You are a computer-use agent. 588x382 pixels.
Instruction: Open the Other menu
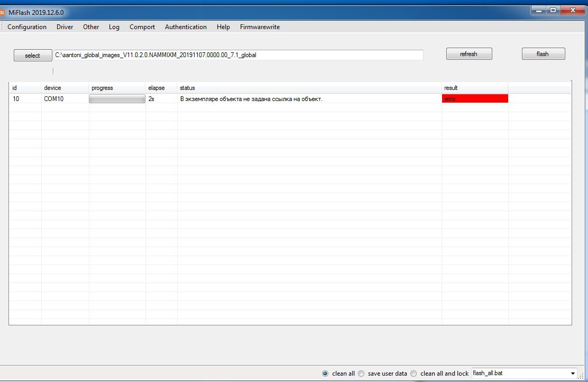click(91, 27)
